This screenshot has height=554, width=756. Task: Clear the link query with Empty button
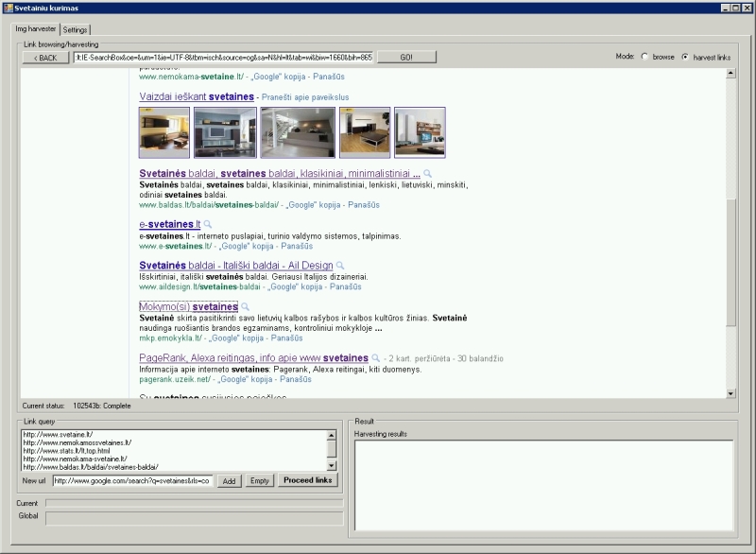[259, 480]
